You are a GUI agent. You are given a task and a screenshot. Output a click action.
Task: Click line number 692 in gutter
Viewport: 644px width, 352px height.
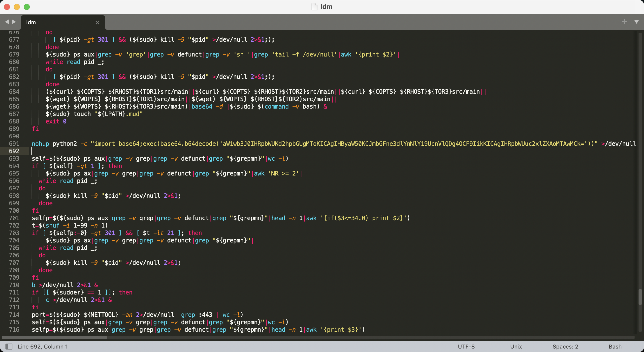pos(14,151)
